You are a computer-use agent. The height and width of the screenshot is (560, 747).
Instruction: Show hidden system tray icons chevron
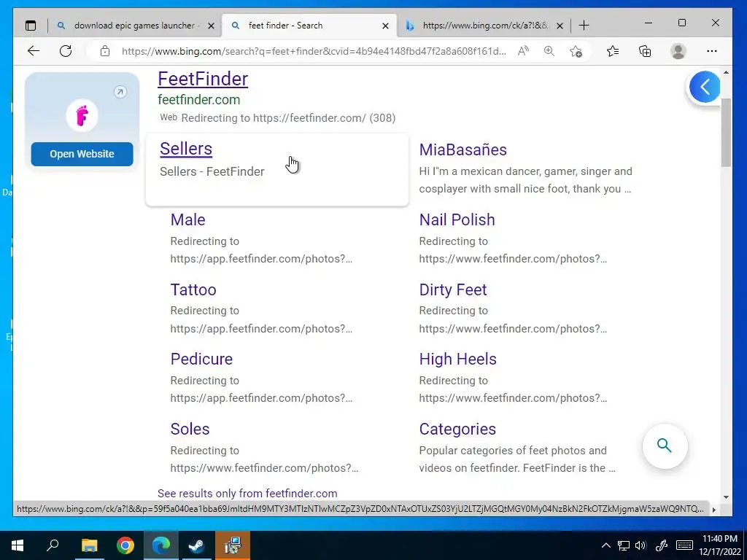605,545
